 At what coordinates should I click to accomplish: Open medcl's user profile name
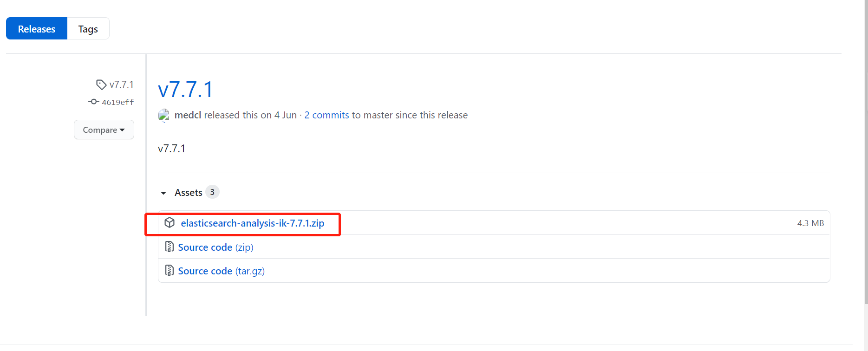point(188,115)
